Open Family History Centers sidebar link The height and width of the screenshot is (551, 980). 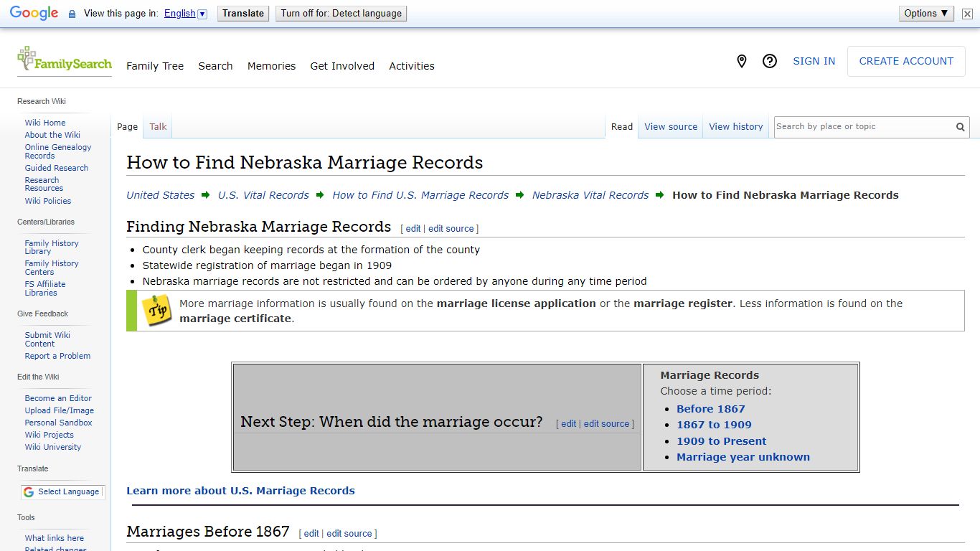coord(52,268)
